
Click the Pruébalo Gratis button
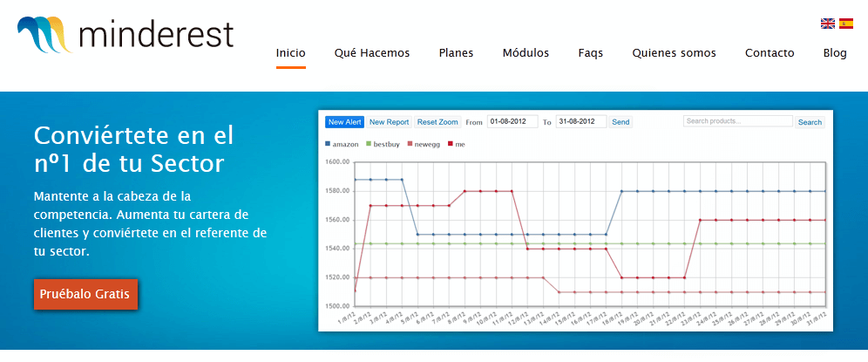click(x=85, y=294)
